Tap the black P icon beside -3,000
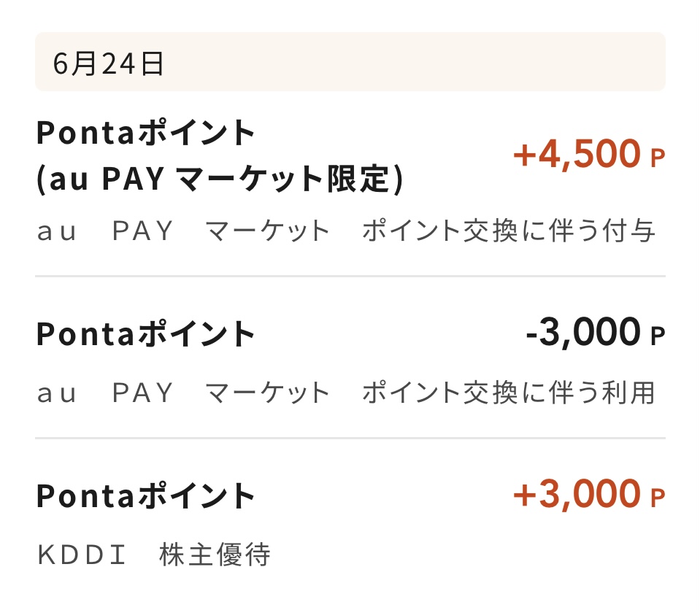Viewport: 700px width, 610px height. pyautogui.click(x=658, y=336)
